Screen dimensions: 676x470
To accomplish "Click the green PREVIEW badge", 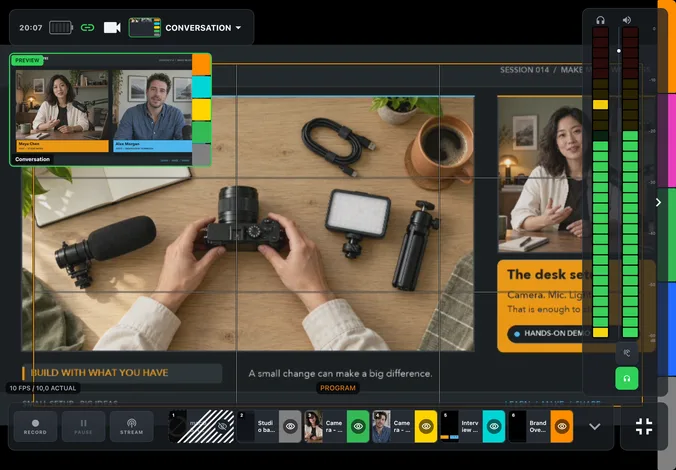I will tap(27, 60).
